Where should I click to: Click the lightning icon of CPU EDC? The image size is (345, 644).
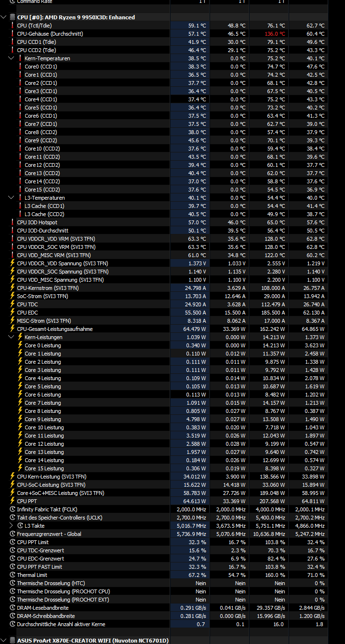(12, 313)
